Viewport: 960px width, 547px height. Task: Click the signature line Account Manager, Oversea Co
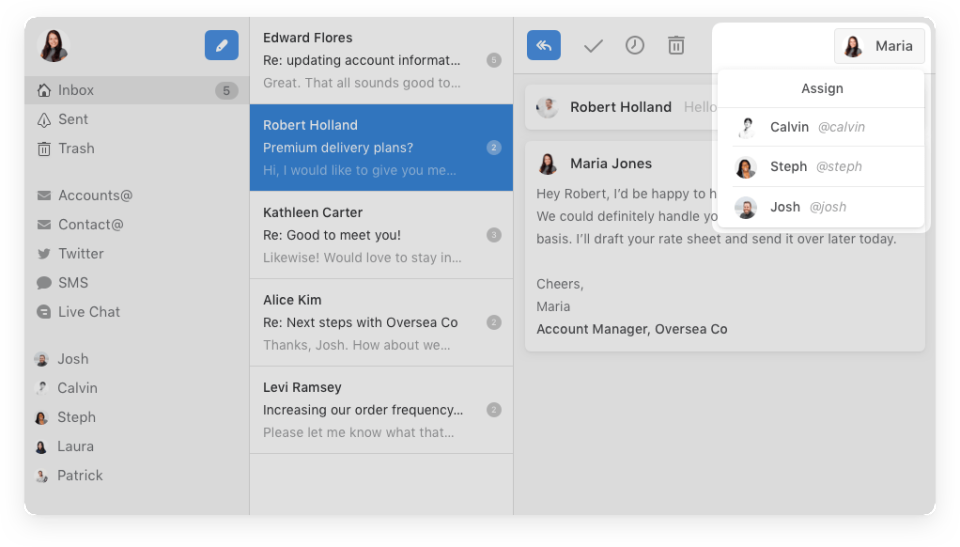click(632, 330)
